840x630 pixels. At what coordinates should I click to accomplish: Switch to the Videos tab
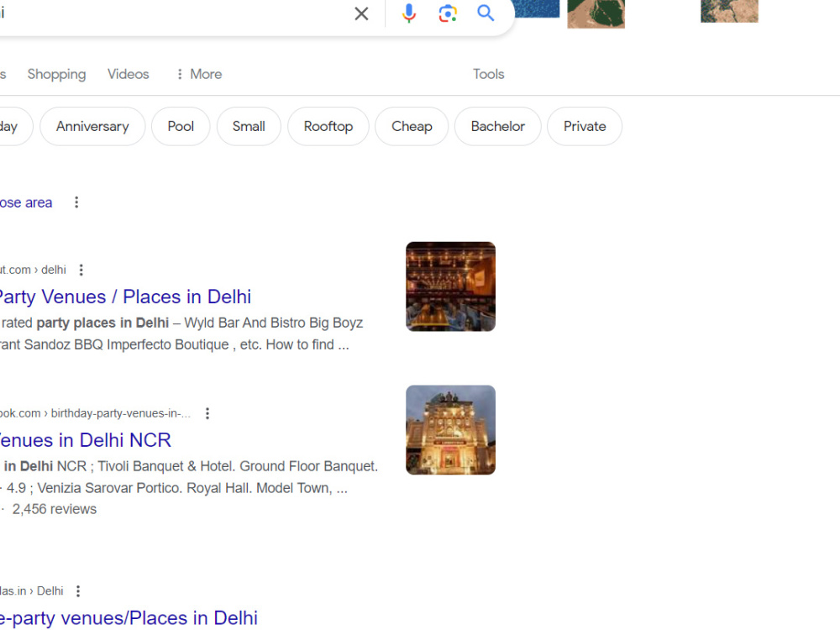pyautogui.click(x=128, y=74)
